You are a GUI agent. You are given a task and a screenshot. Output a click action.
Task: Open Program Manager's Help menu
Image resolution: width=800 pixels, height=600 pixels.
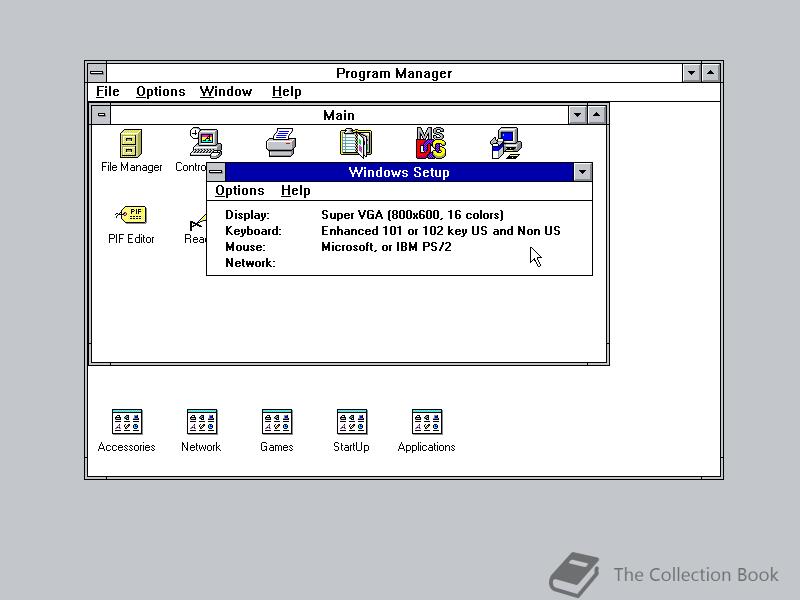pyautogui.click(x=286, y=92)
